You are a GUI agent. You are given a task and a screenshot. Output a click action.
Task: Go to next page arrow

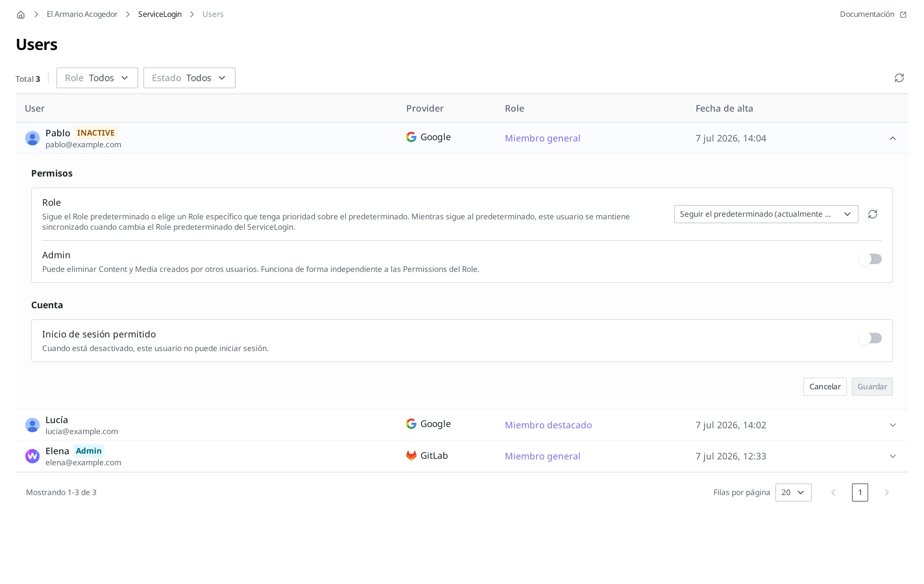click(886, 492)
